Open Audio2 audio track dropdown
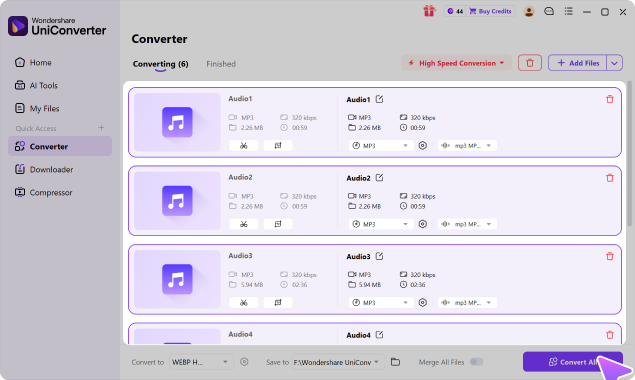This screenshot has height=380, width=635. coord(467,224)
